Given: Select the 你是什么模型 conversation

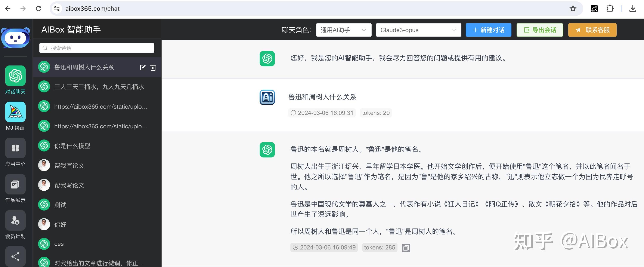Looking at the screenshot, I should click(72, 146).
